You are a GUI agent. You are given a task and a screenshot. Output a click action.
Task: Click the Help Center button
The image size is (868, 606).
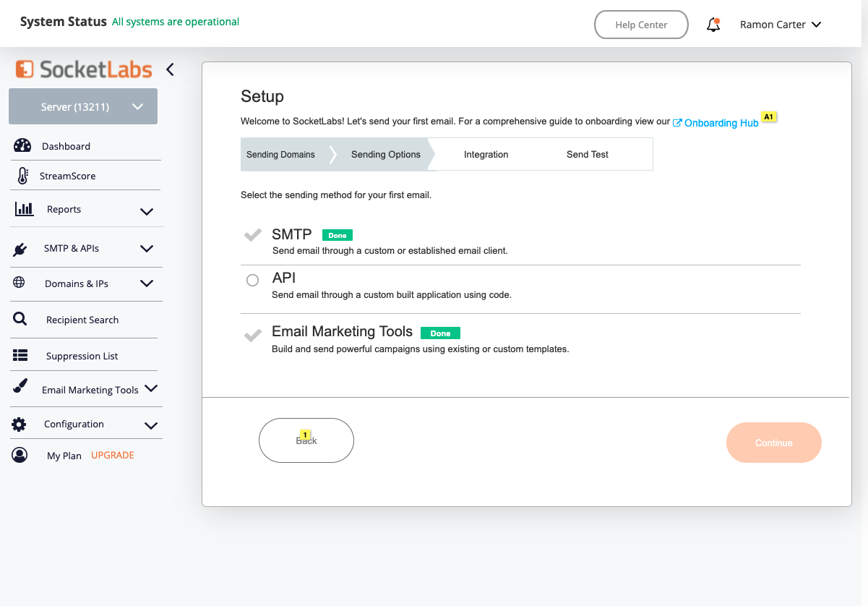pos(641,25)
